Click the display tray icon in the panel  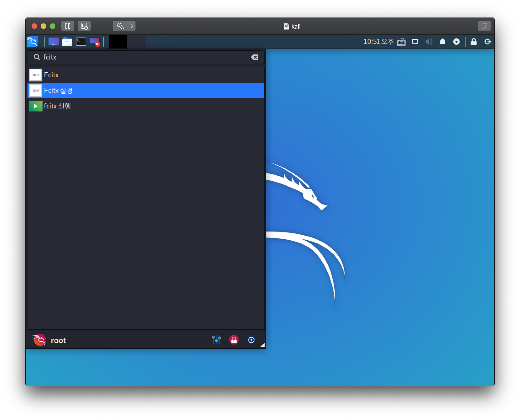point(415,42)
